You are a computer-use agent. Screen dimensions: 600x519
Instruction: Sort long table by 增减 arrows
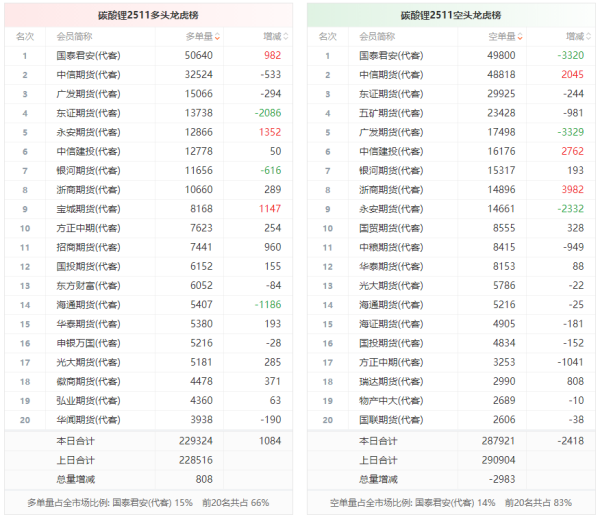click(286, 37)
